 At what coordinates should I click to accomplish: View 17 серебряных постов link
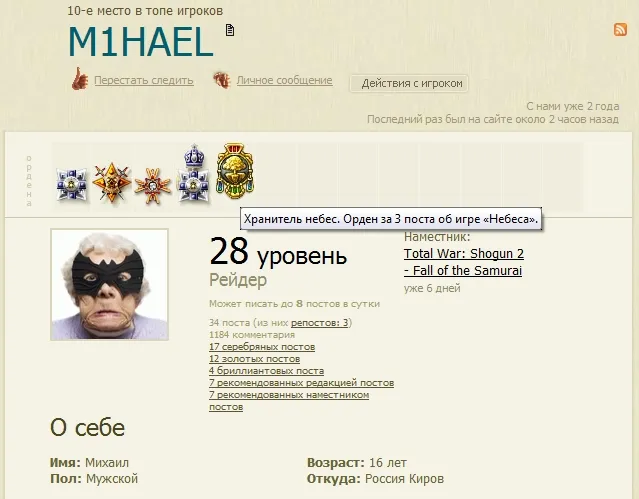pos(262,347)
